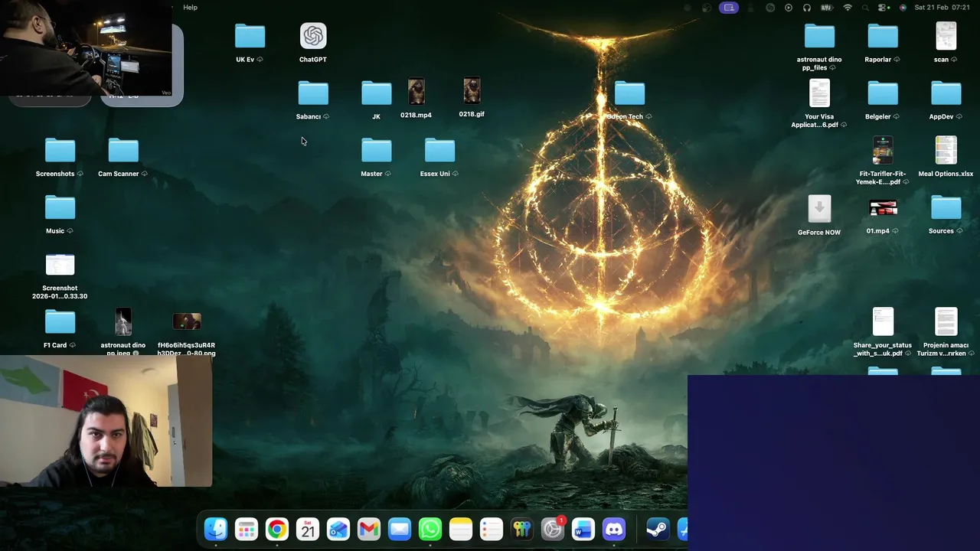980x551 pixels.
Task: Select the Sabancı folder
Action: [313, 93]
